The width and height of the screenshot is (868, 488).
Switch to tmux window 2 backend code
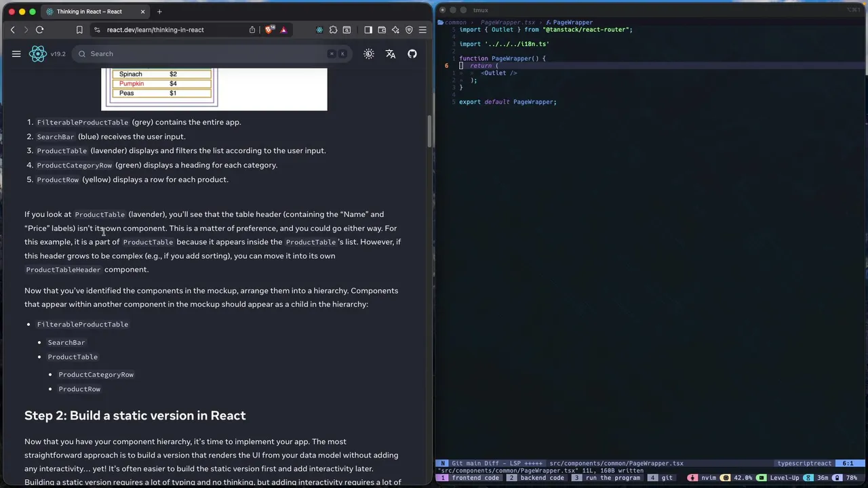(x=537, y=478)
